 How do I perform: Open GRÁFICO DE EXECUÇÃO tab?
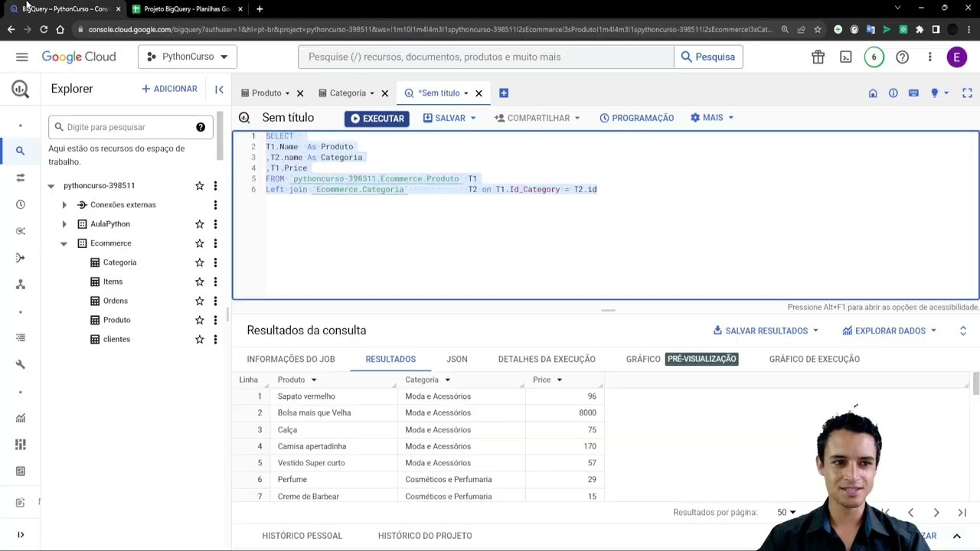click(815, 359)
